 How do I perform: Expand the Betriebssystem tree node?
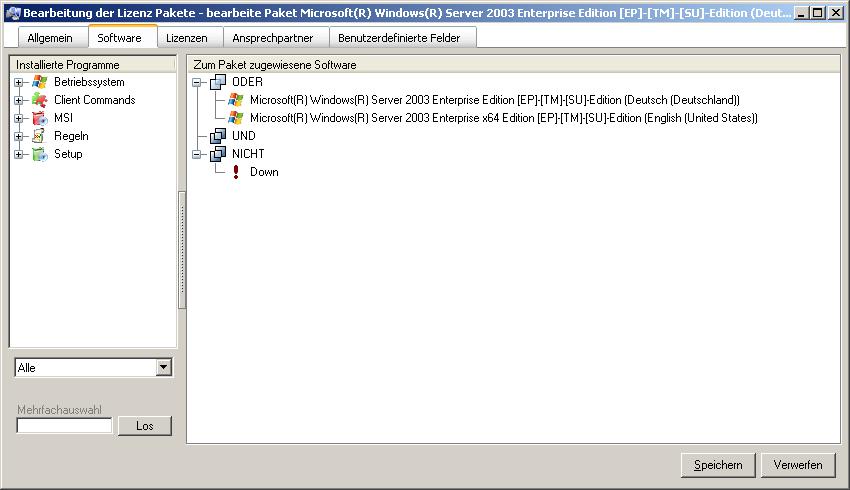click(x=18, y=82)
